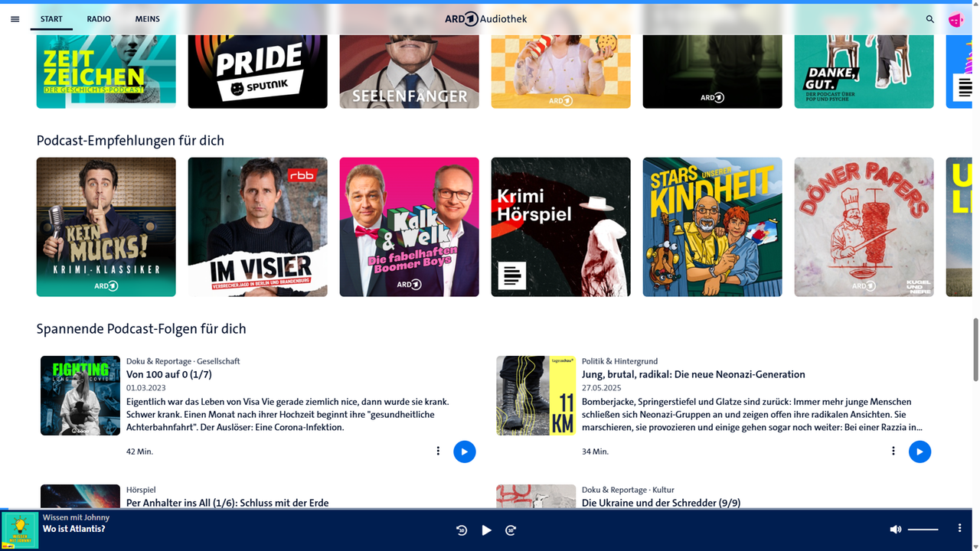Click the 'Hörspiel' category label
Image resolution: width=980 pixels, height=551 pixels.
141,490
